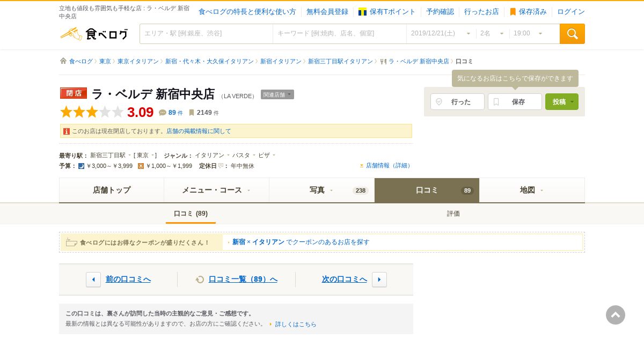The width and height of the screenshot is (644, 338).
Task: Click the restaurant title ラ・ベルデ 新宿中央店
Action: tap(153, 94)
